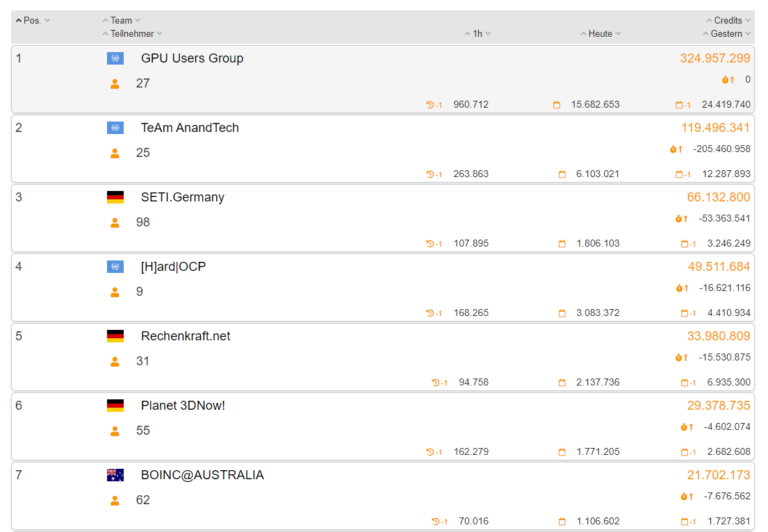Click member icon beside 9 participants
This screenshot has height=532, width=768.
click(115, 292)
